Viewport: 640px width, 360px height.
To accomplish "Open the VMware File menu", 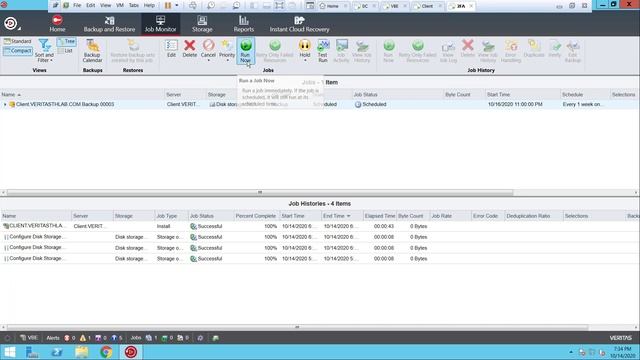I will 77,6.
